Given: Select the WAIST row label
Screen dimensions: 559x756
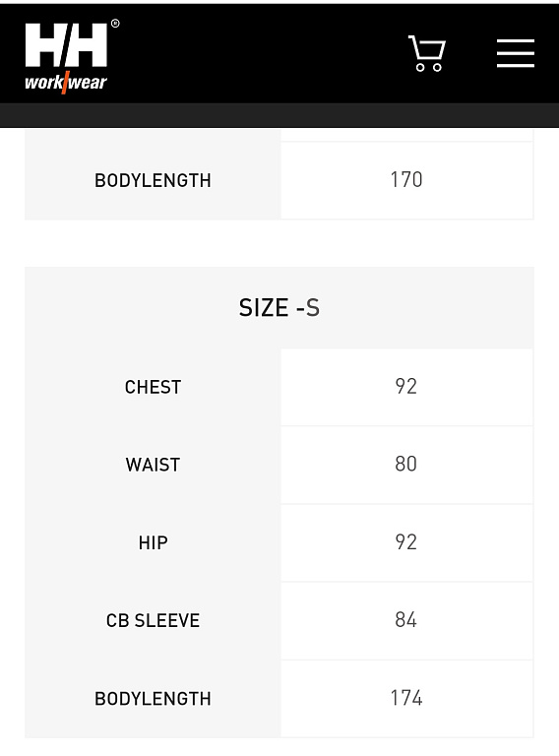Looking at the screenshot, I should pos(153,465).
